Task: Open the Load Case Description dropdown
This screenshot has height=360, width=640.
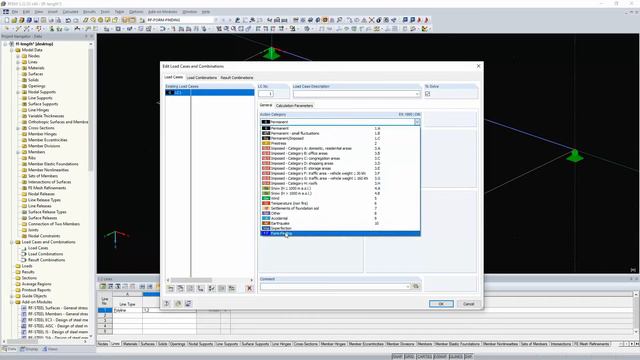Action: [x=417, y=94]
